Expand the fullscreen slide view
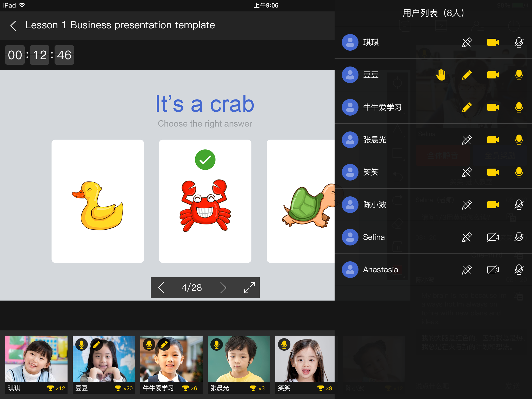 (250, 288)
